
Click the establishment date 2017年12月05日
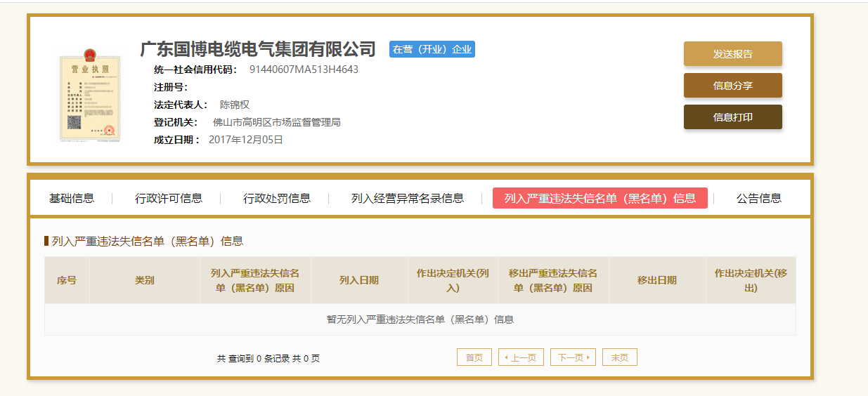pos(246,140)
